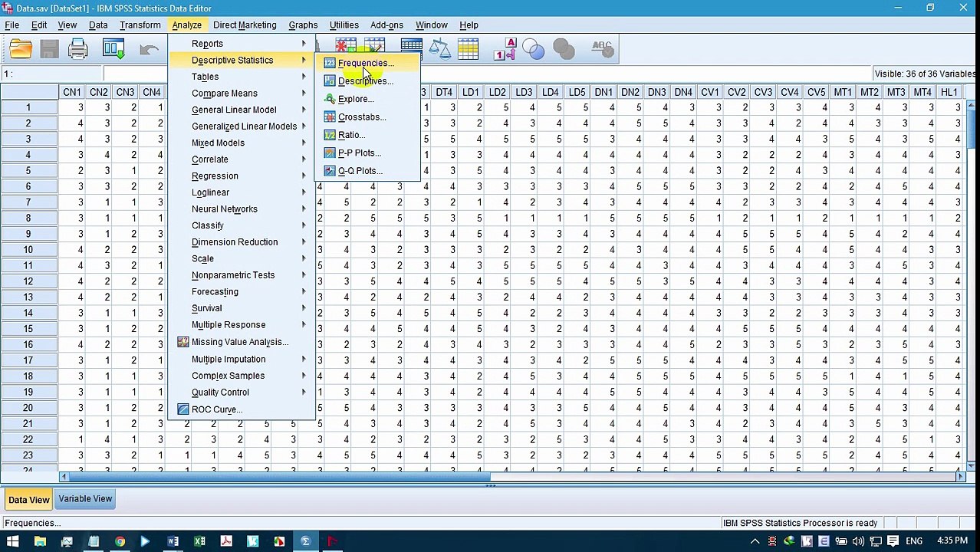This screenshot has height=552, width=980.
Task: Click the Recall recent dialogs toolbar icon
Action: pos(113,50)
